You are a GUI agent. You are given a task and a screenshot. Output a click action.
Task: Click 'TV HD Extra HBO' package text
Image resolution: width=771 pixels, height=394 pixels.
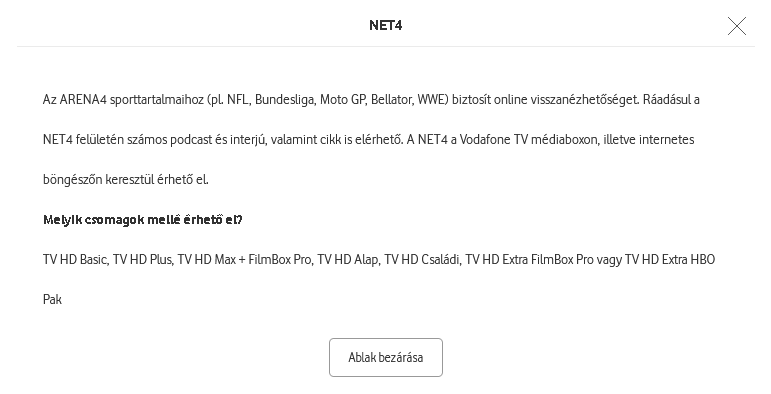coord(670,260)
